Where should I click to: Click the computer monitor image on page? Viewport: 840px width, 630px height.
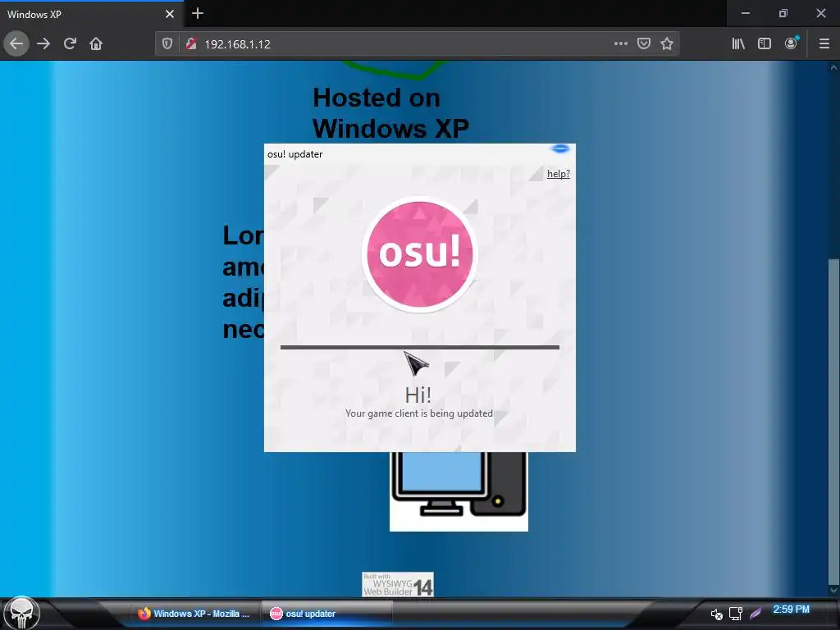(459, 491)
